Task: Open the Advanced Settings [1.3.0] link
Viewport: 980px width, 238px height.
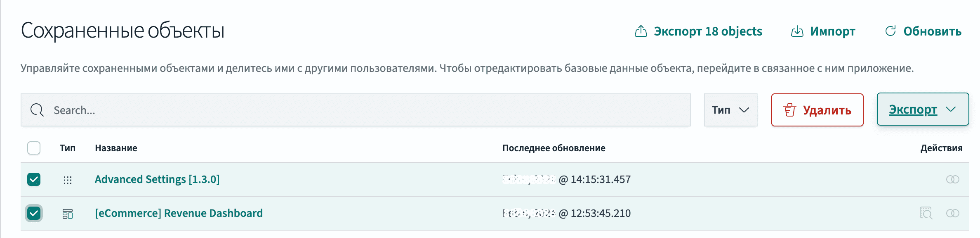Action: (157, 179)
